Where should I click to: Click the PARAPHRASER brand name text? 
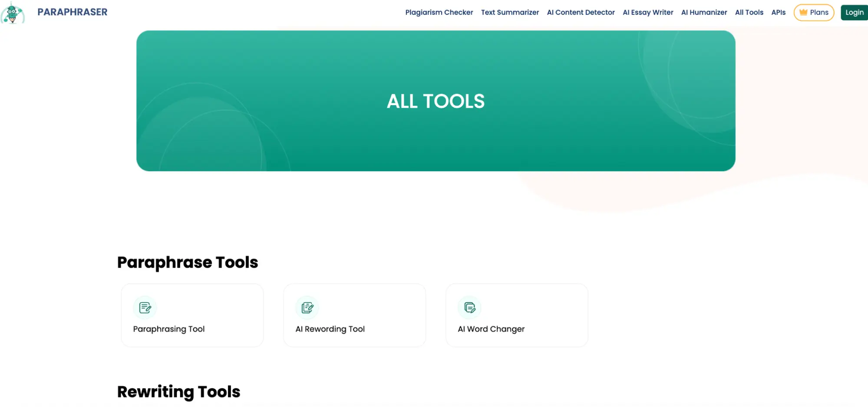click(72, 12)
